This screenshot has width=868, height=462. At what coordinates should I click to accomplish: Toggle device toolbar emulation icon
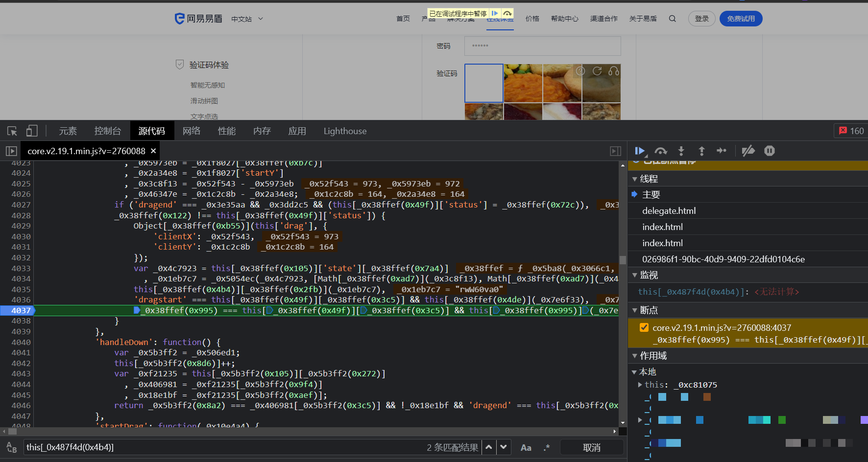[x=32, y=131]
